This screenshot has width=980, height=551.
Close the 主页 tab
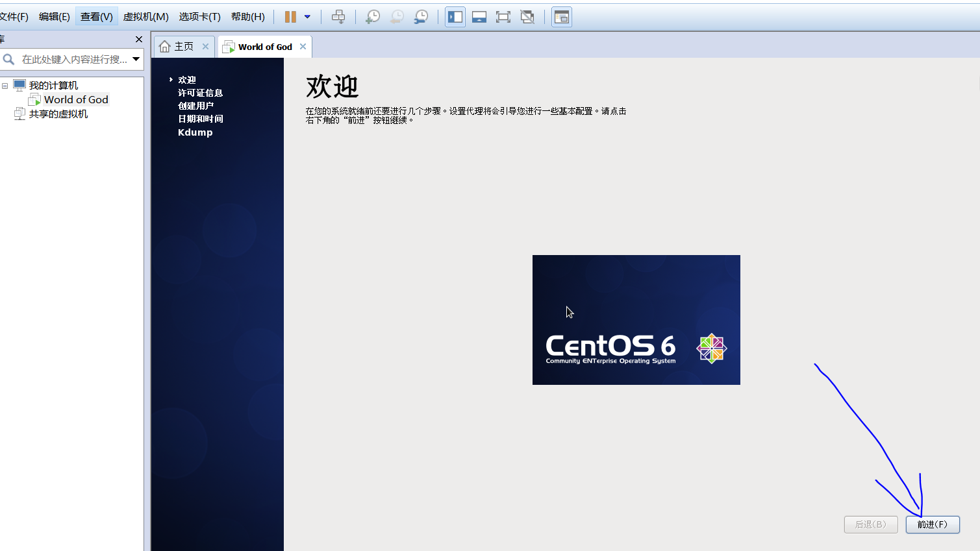click(x=205, y=47)
